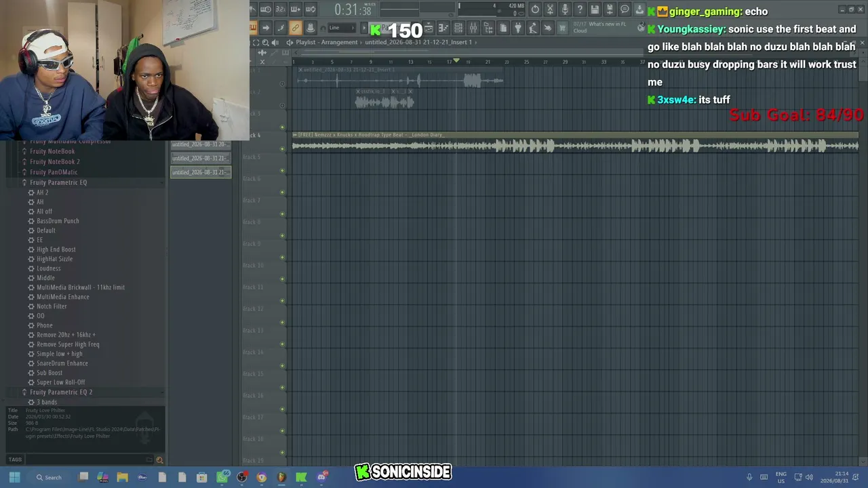
Task: Select the Loudness preset
Action: click(x=48, y=268)
